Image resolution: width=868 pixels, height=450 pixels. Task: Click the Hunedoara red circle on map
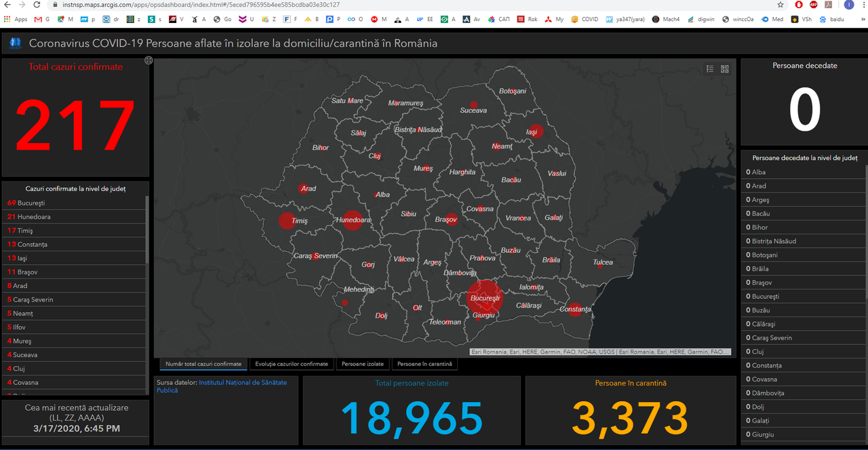(352, 220)
